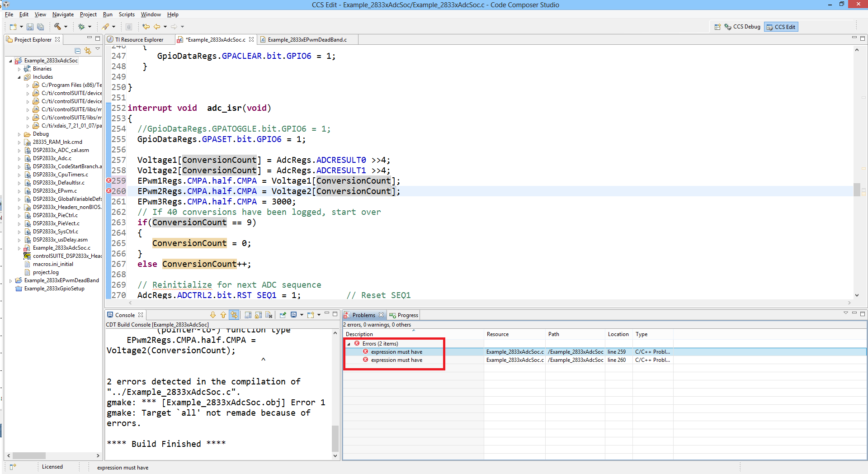Image resolution: width=868 pixels, height=474 pixels.
Task: Select the line 260 error entry
Action: click(396, 360)
